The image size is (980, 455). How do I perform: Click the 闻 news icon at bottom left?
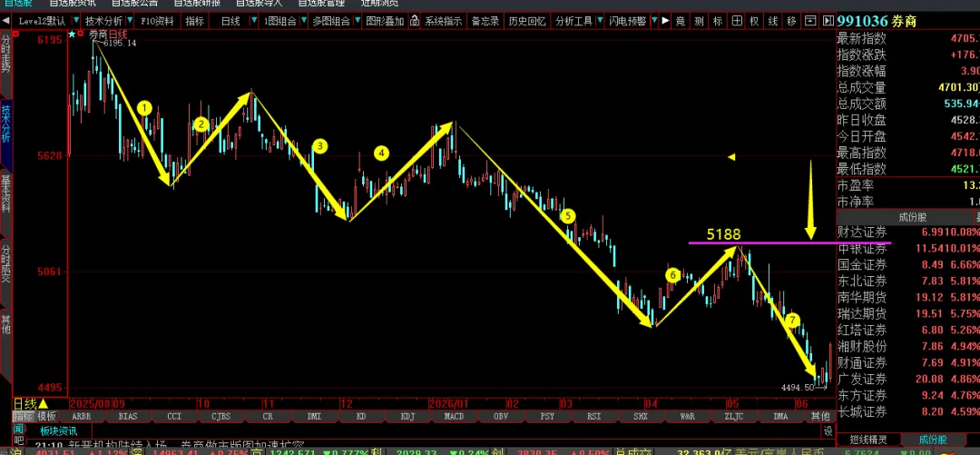point(18,429)
